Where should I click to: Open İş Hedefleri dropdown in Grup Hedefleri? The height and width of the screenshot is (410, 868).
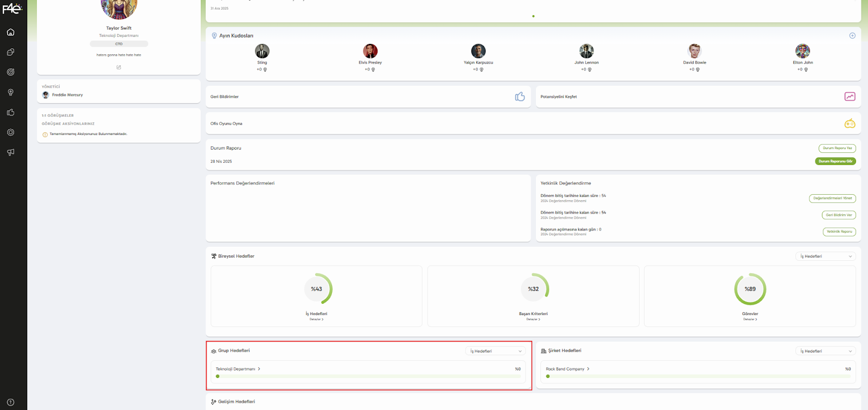495,351
